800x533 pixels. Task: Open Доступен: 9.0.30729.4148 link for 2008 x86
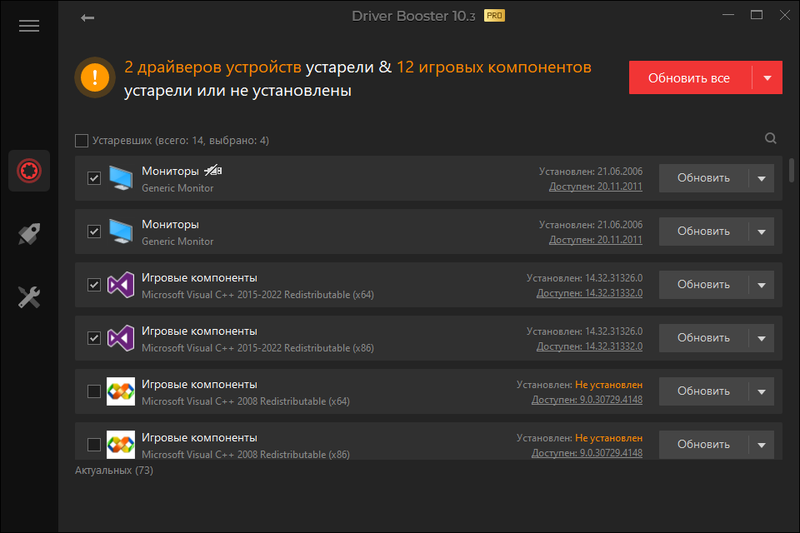(587, 453)
